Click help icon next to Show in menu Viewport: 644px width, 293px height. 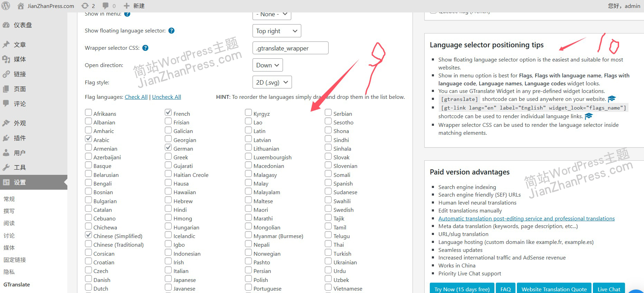[127, 14]
